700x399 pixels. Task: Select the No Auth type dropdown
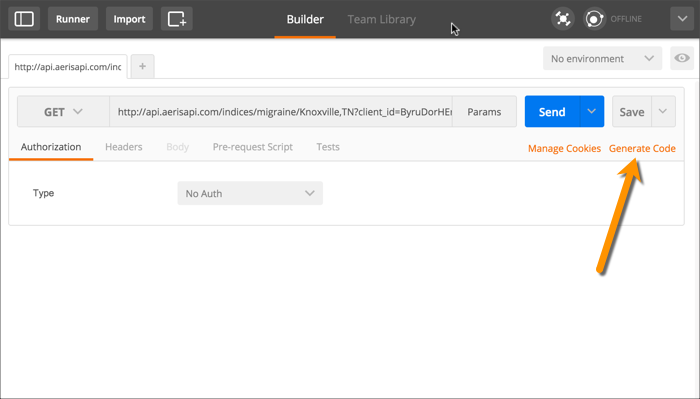pos(250,193)
